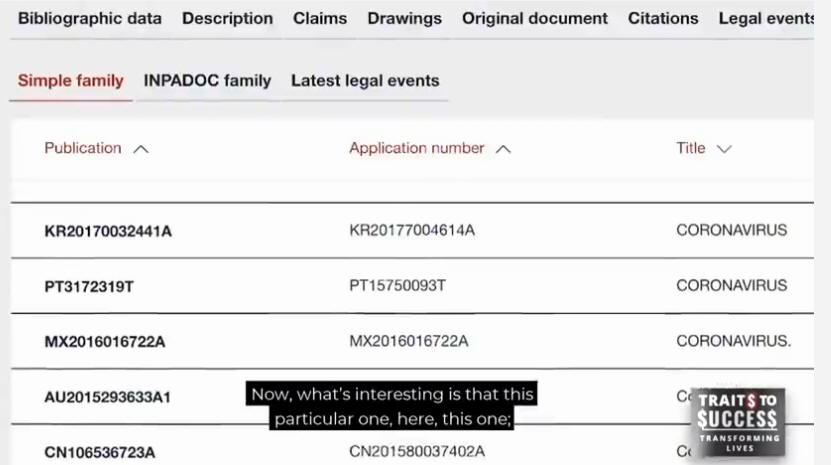Viewport: 831px width, 465px height.
Task: Expand the Title column chevron
Action: pyautogui.click(x=724, y=149)
